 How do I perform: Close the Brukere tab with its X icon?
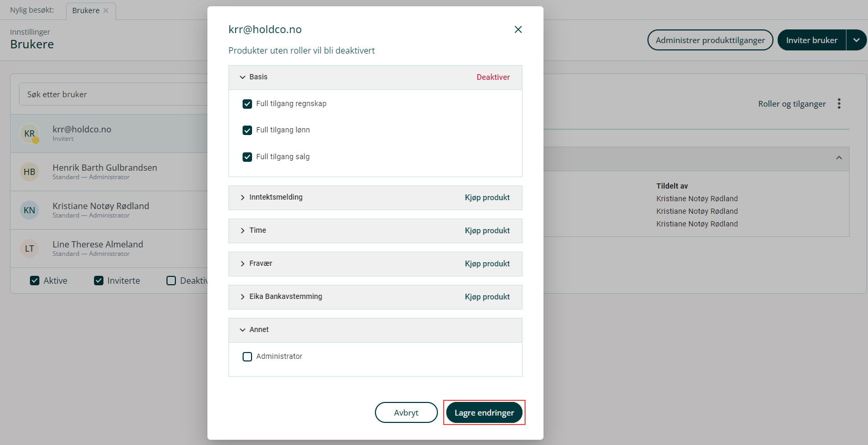(106, 11)
